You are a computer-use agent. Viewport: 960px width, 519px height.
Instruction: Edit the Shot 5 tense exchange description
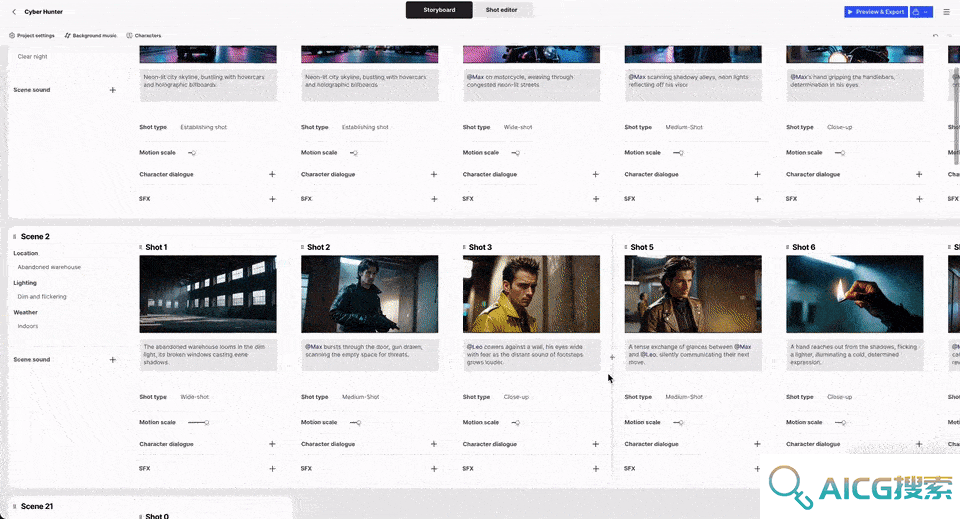click(693, 356)
